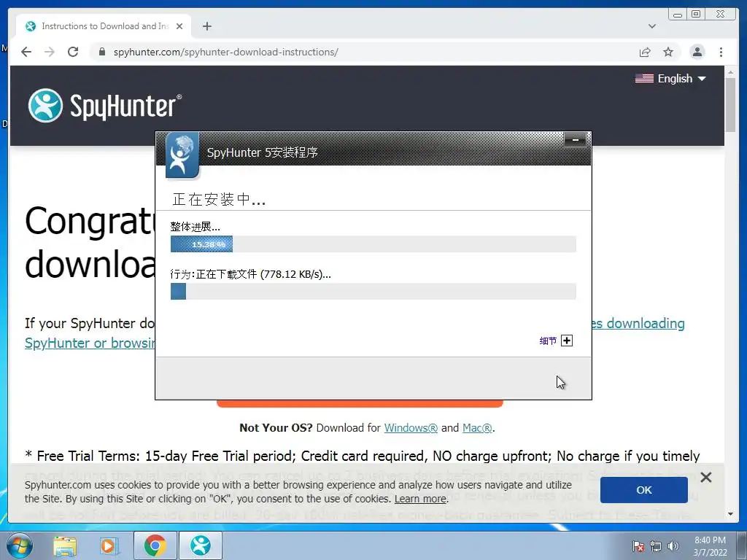Screen dimensions: 747x560
Task: Click the 正在安装中... heading text
Action: [219, 200]
